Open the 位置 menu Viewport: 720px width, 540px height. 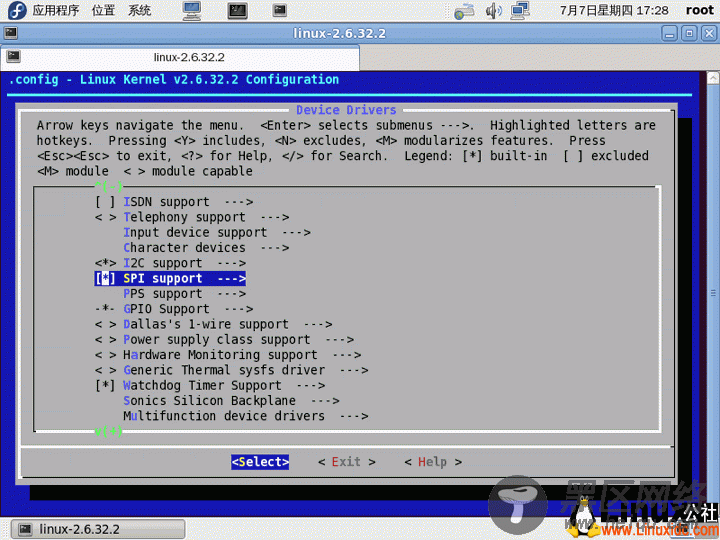pyautogui.click(x=103, y=10)
